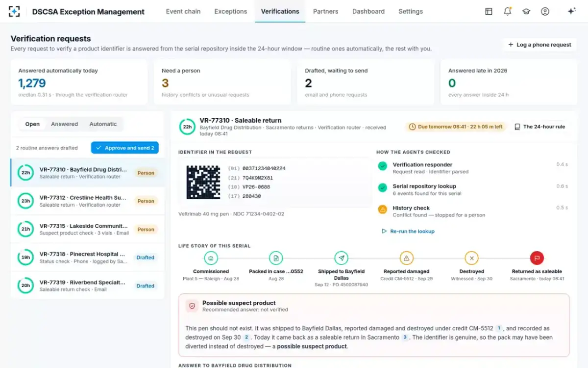588x368 pixels.
Task: Click the Serial repository lookup check icon
Action: pos(383,188)
